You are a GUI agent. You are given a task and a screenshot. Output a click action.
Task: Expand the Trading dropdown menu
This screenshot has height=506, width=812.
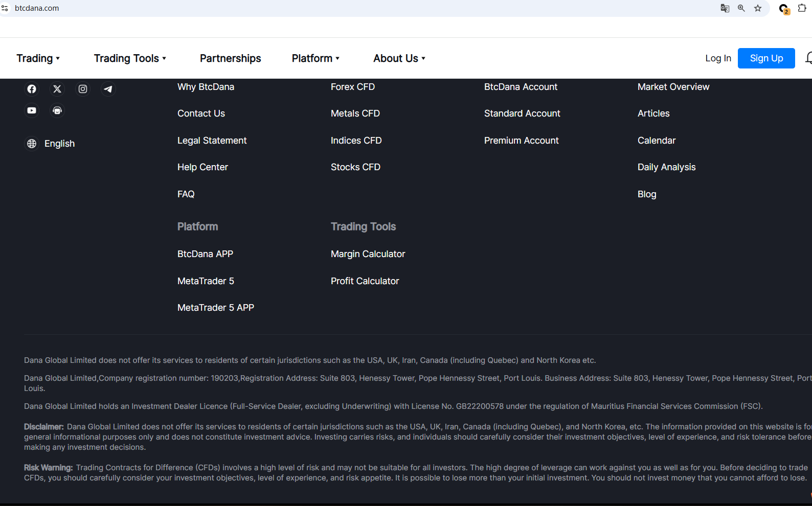38,58
